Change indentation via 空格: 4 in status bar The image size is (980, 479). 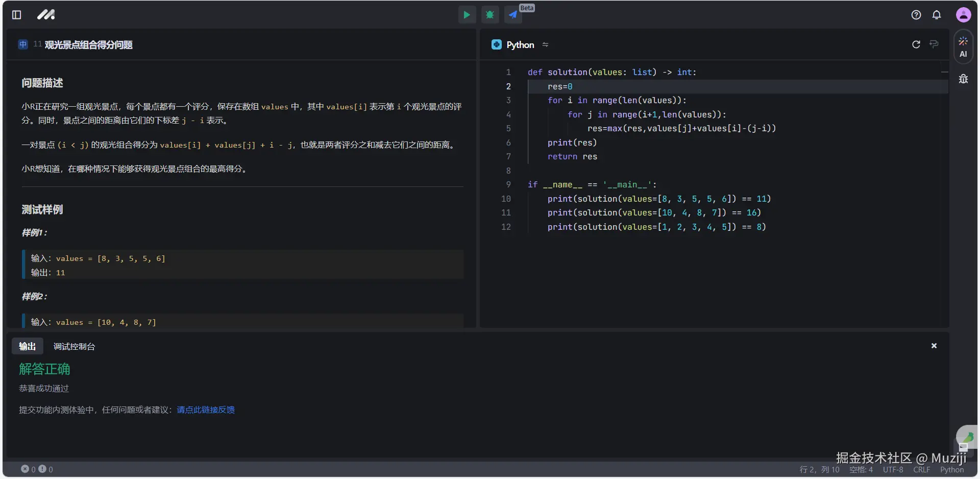[x=861, y=469]
